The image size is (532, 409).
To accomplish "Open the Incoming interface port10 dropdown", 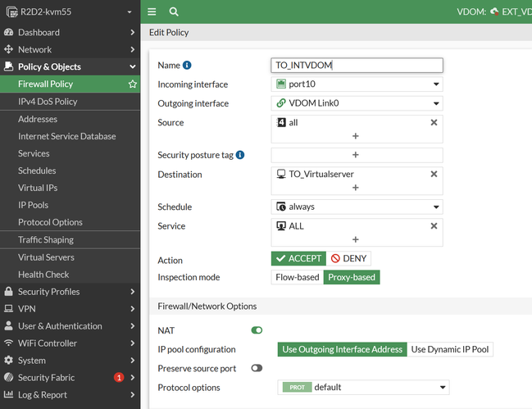I will (x=357, y=84).
